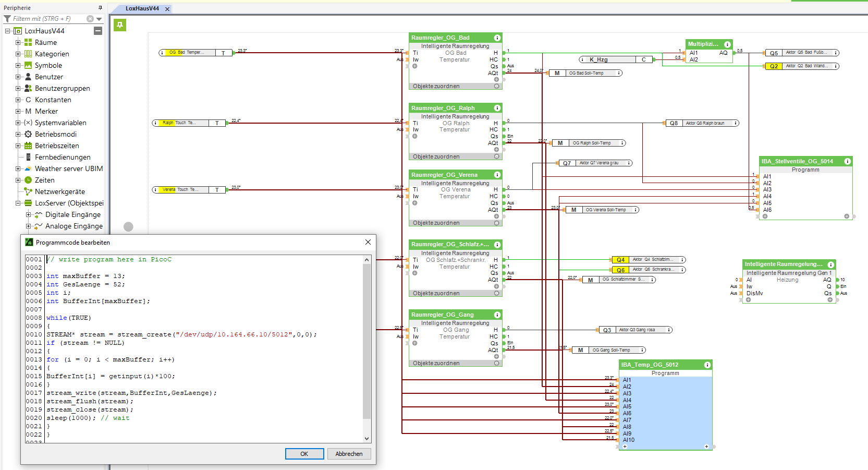The width and height of the screenshot is (868, 470).
Task: Toggle pin of the Peripherie panel
Action: [100, 8]
